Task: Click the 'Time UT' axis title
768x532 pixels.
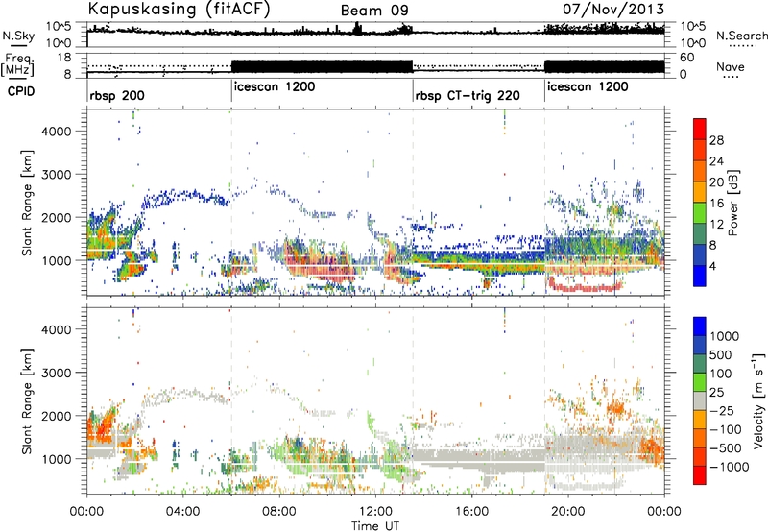Action: 375,526
